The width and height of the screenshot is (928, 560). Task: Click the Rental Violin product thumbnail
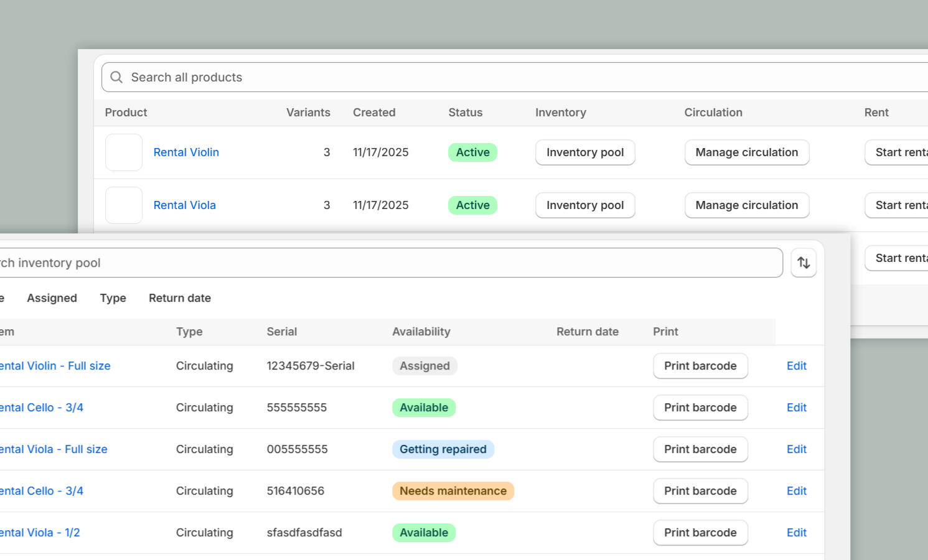124,152
